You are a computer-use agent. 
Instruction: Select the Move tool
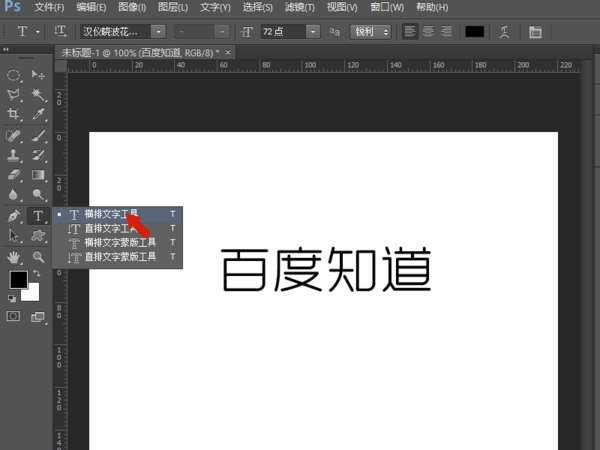(38, 75)
